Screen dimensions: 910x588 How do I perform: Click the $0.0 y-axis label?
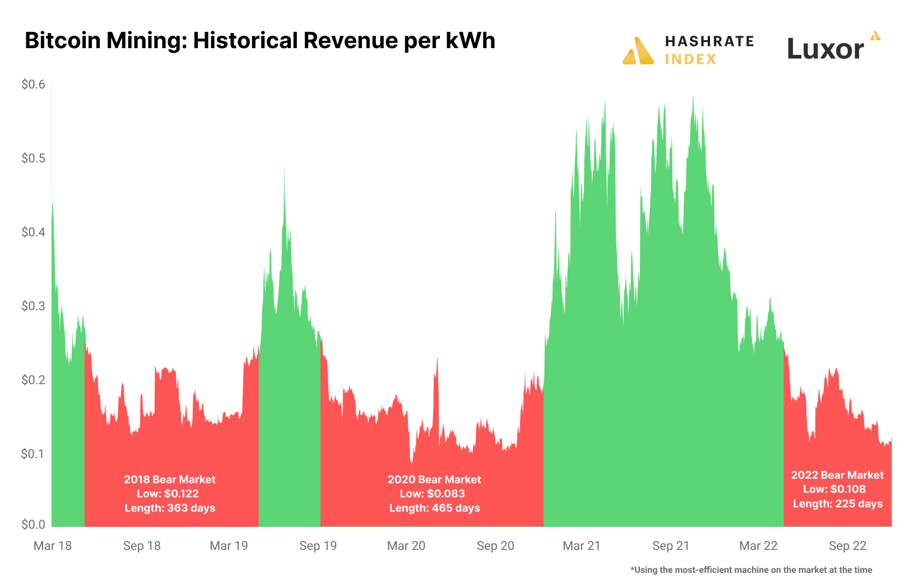tap(33, 525)
